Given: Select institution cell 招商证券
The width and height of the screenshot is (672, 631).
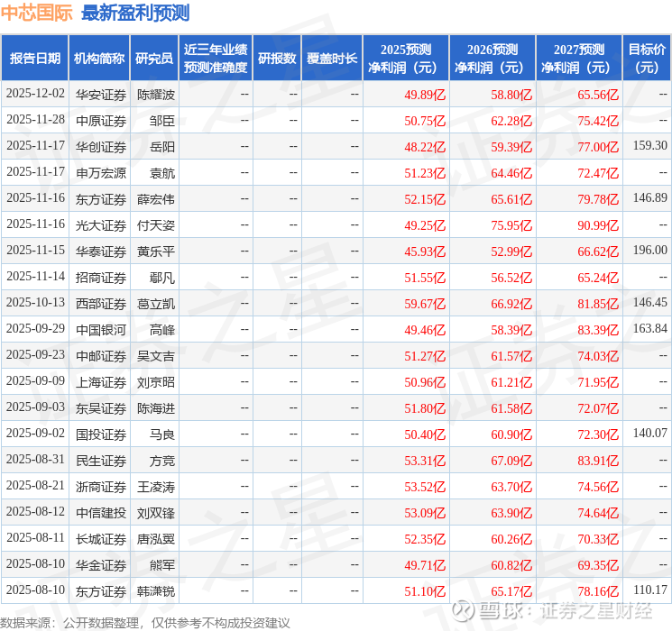Looking at the screenshot, I should [x=101, y=278].
